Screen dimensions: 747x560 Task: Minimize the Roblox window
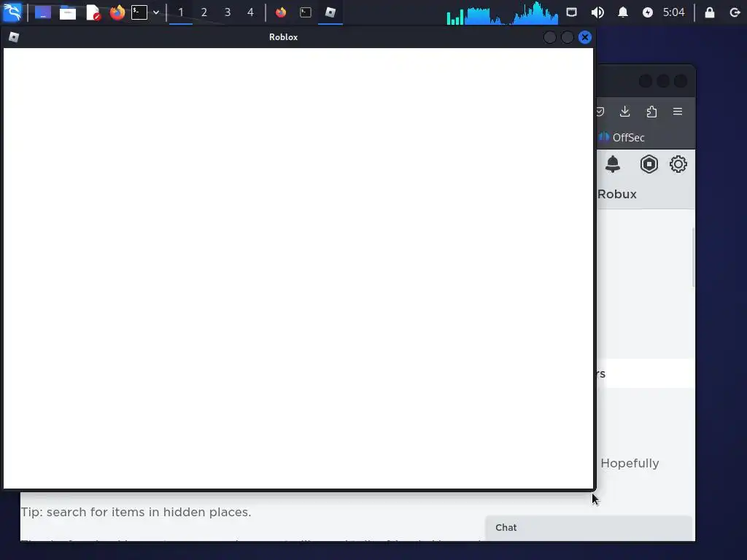[550, 37]
